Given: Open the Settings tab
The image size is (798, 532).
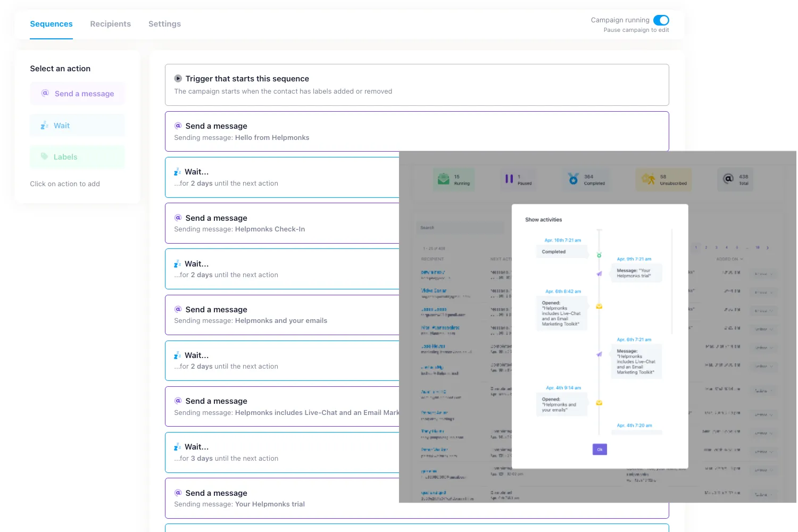Looking at the screenshot, I should 164,24.
